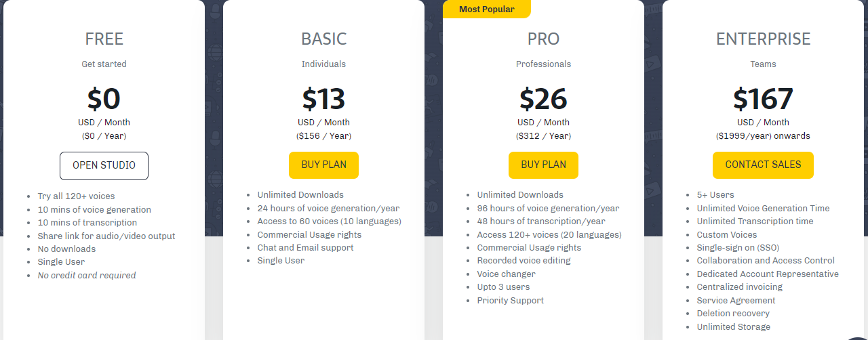Click '($1999/year) onwards' text
The width and height of the screenshot is (868, 340).
[763, 136]
